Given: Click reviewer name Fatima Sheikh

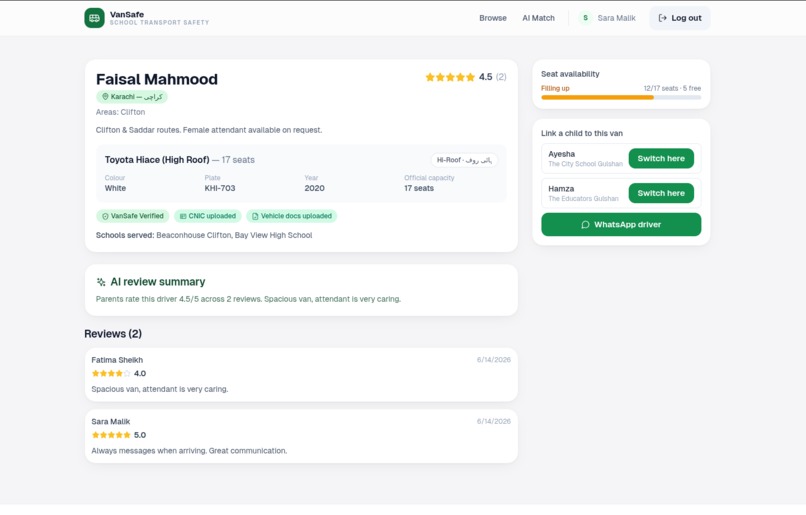Looking at the screenshot, I should point(117,360).
